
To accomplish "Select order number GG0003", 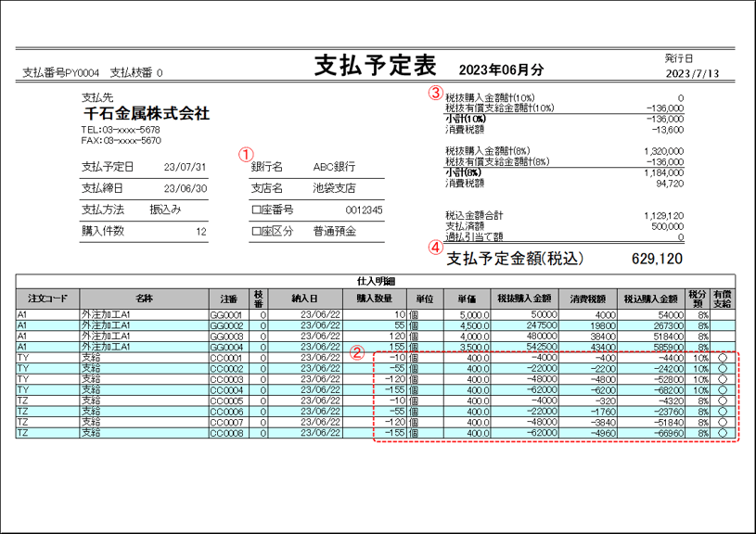I will click(226, 337).
